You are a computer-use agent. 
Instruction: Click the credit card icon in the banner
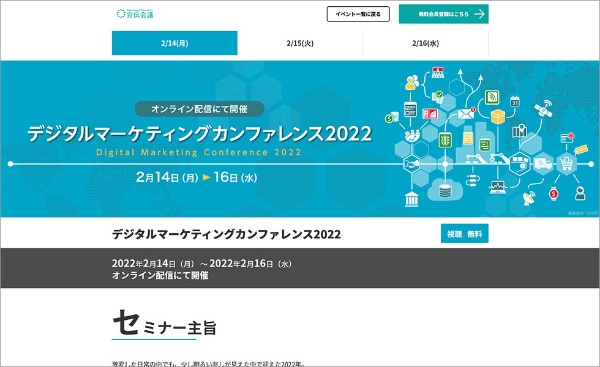(x=567, y=137)
